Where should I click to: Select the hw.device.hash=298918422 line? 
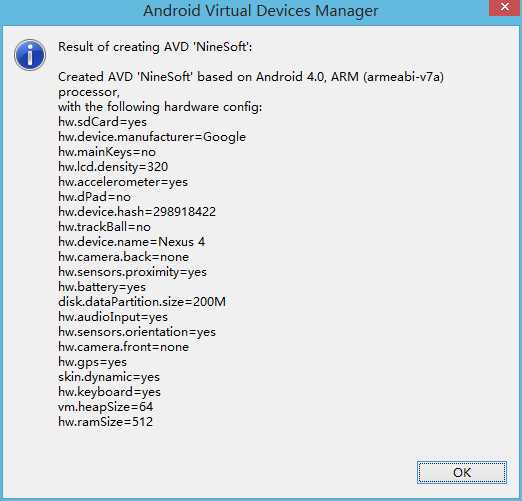(x=137, y=212)
